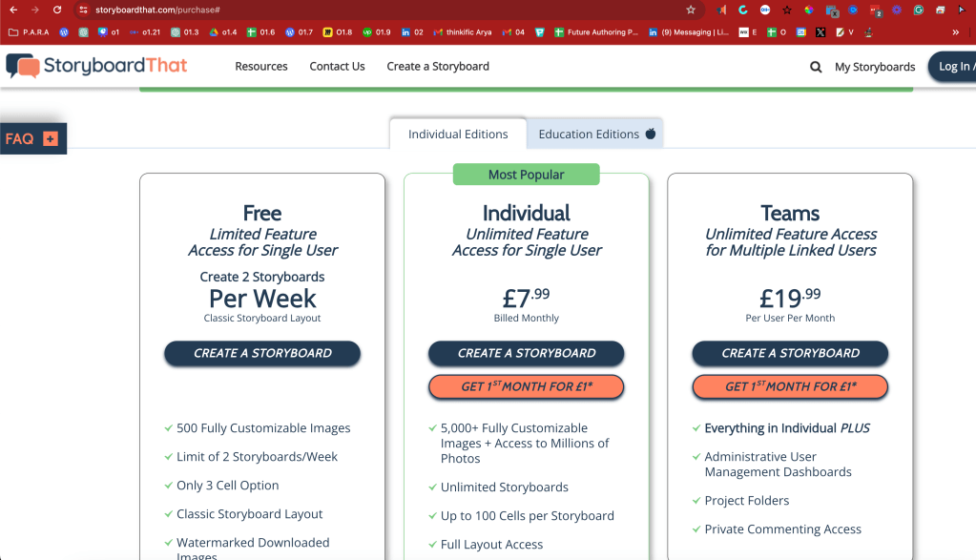Open the 01.6 green sheets bookmark

click(x=260, y=32)
